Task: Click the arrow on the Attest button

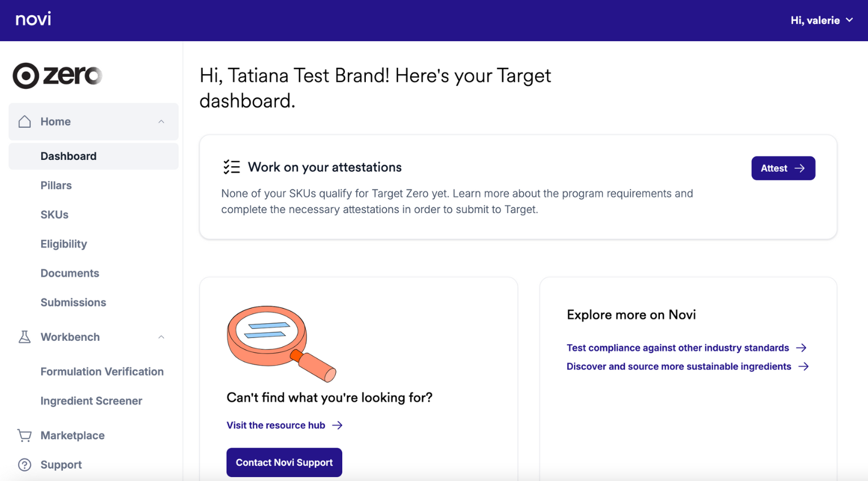Action: 800,168
